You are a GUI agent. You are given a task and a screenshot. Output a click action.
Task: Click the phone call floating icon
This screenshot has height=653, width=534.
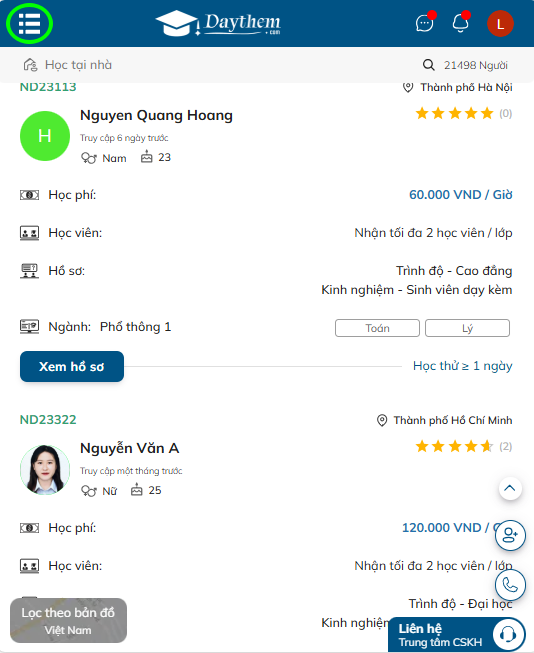point(510,585)
